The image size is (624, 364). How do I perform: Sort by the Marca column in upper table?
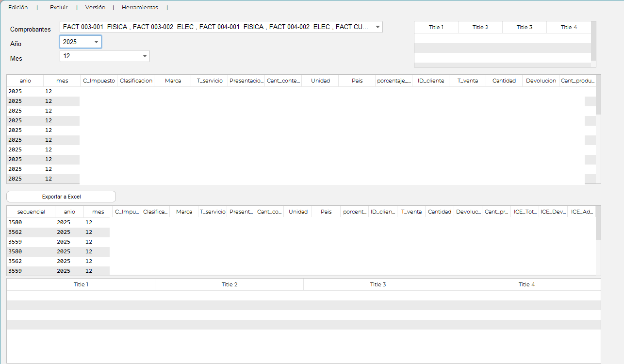click(x=173, y=81)
